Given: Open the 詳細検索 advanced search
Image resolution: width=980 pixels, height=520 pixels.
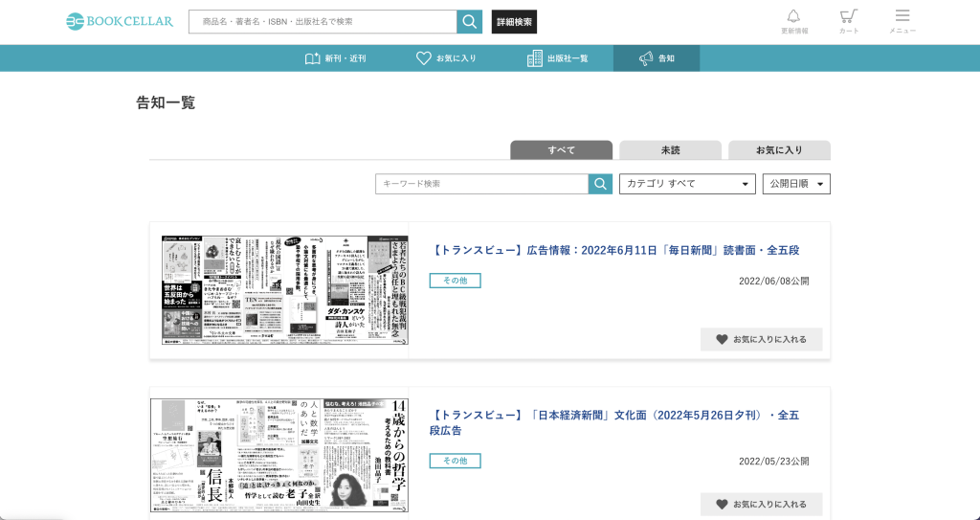Looking at the screenshot, I should pos(514,22).
